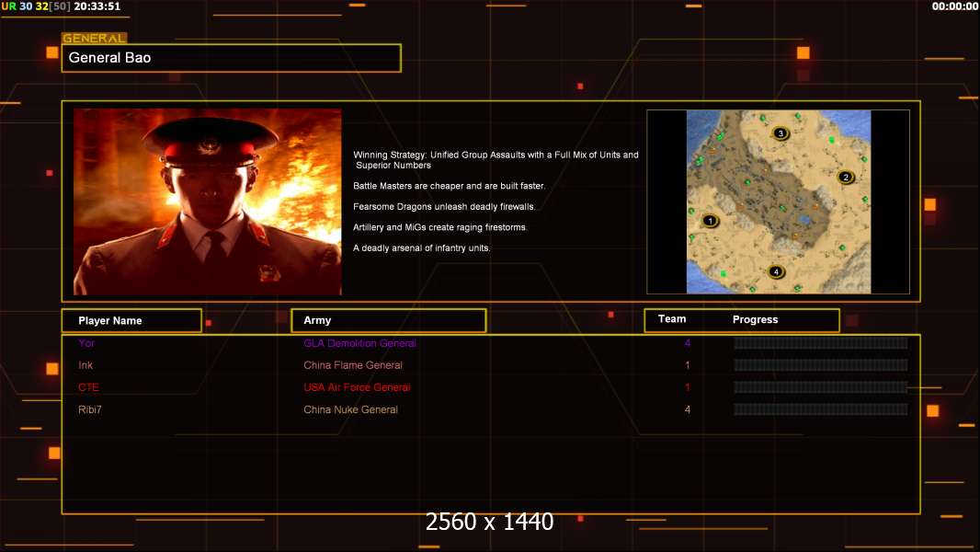Click start position 4 on the map
Image resolution: width=980 pixels, height=552 pixels.
[776, 271]
